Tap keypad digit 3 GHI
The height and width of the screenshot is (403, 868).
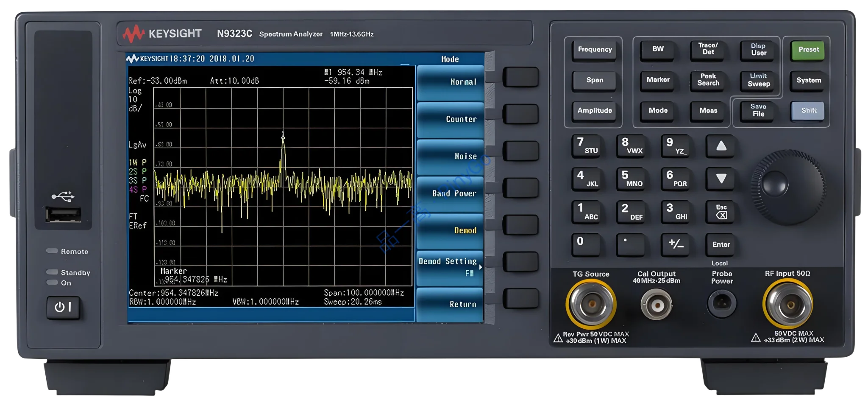coord(676,212)
